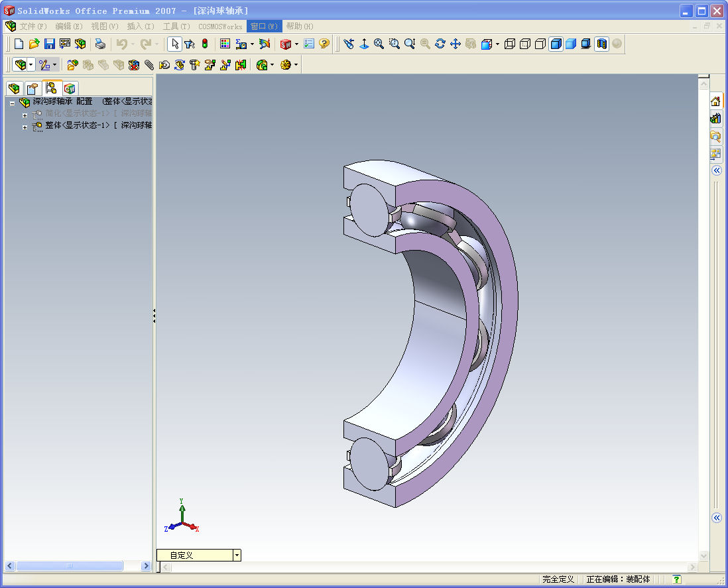The height and width of the screenshot is (588, 728).
Task: Open the red SW cube dropdown arrow
Action: coord(296,44)
